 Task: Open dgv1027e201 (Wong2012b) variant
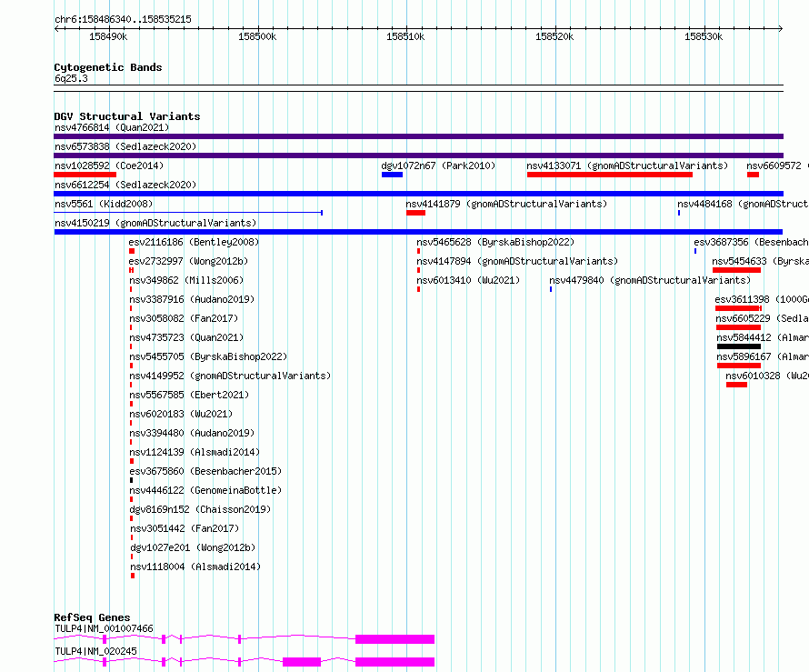193,547
